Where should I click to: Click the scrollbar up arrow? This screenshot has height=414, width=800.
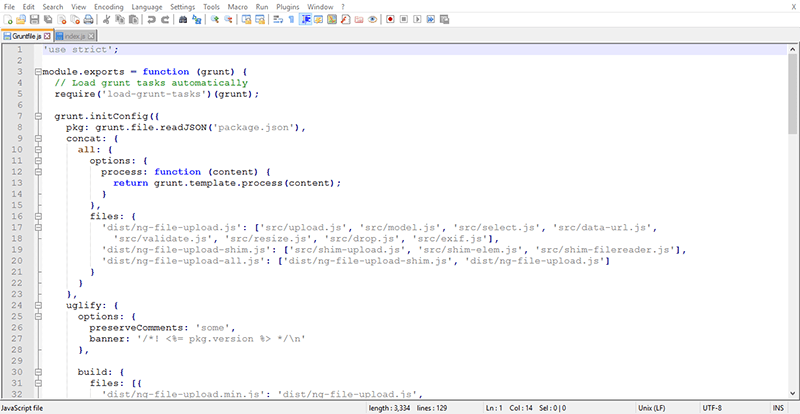click(792, 50)
